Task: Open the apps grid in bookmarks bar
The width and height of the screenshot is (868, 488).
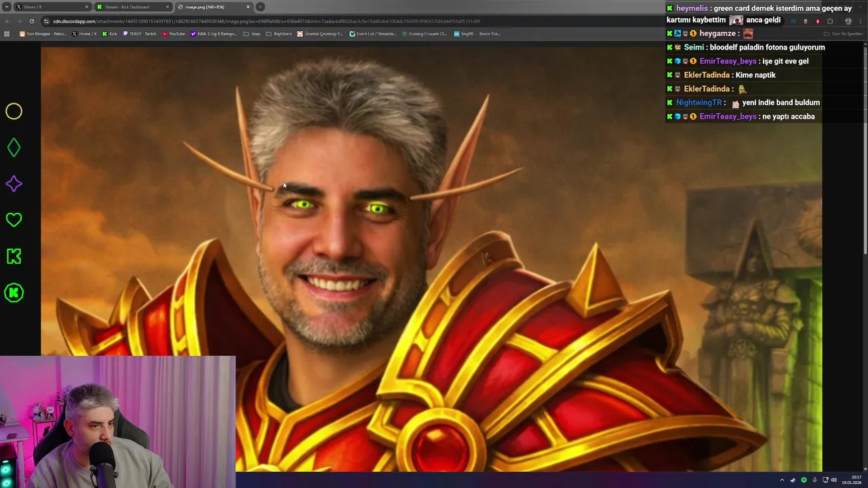Action: (x=7, y=33)
